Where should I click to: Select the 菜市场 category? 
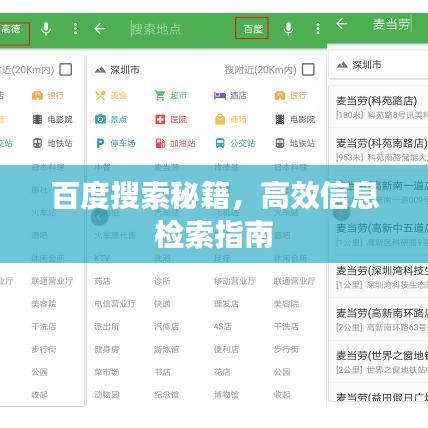click(x=107, y=372)
